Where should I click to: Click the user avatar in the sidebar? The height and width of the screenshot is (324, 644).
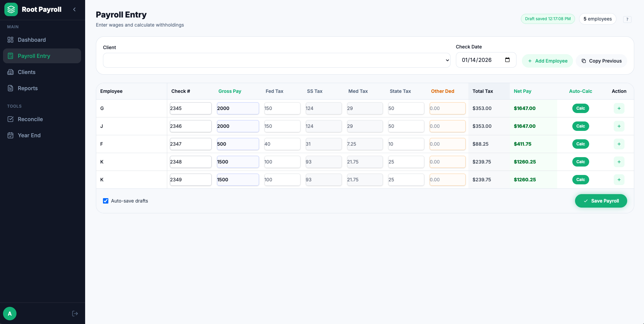point(9,313)
